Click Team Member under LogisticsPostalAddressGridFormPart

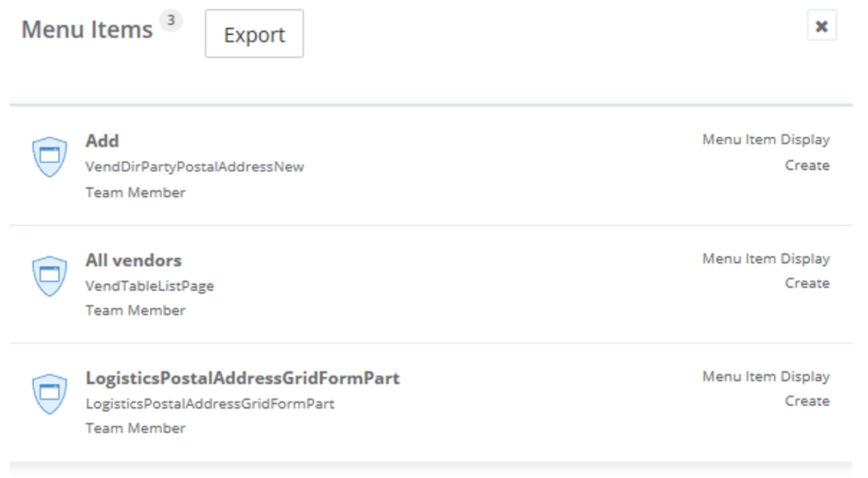click(x=135, y=428)
